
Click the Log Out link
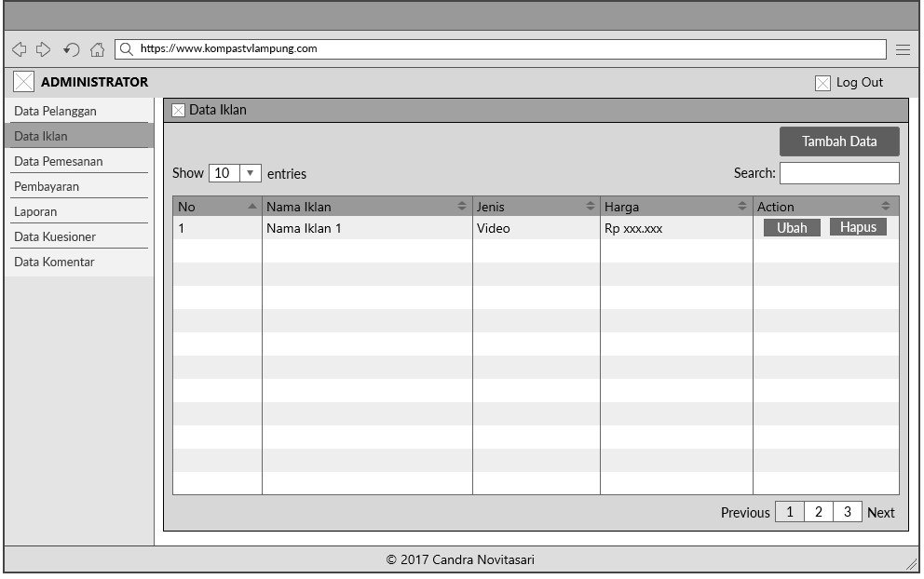pyautogui.click(x=859, y=82)
